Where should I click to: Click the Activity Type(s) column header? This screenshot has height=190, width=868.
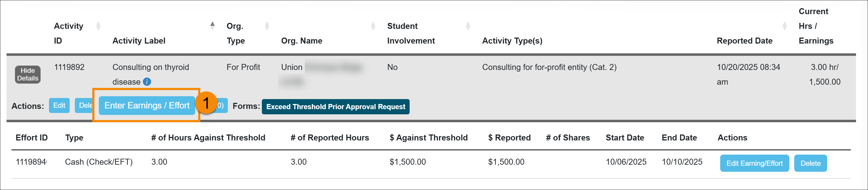512,41
